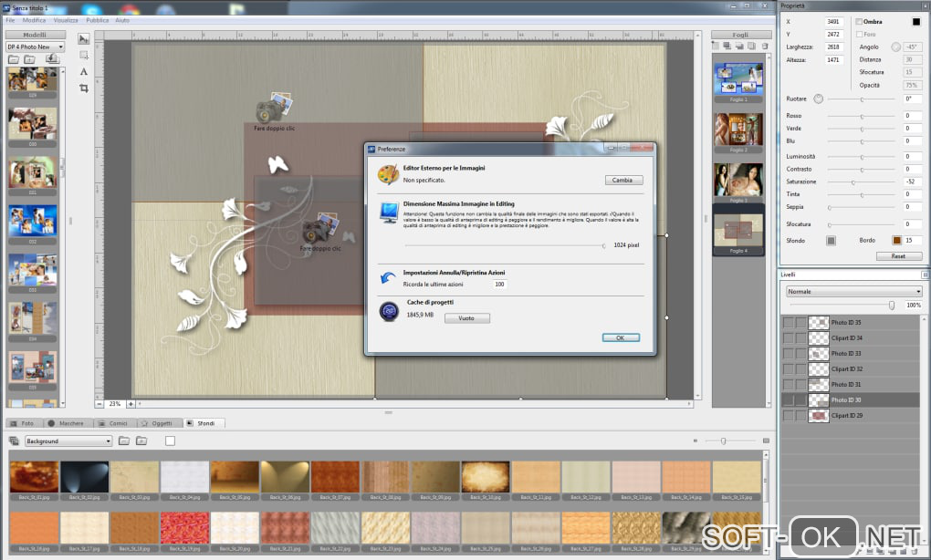Open the DP 4 Photo New dropdown
Viewport: 931px width, 560px height.
(35, 47)
